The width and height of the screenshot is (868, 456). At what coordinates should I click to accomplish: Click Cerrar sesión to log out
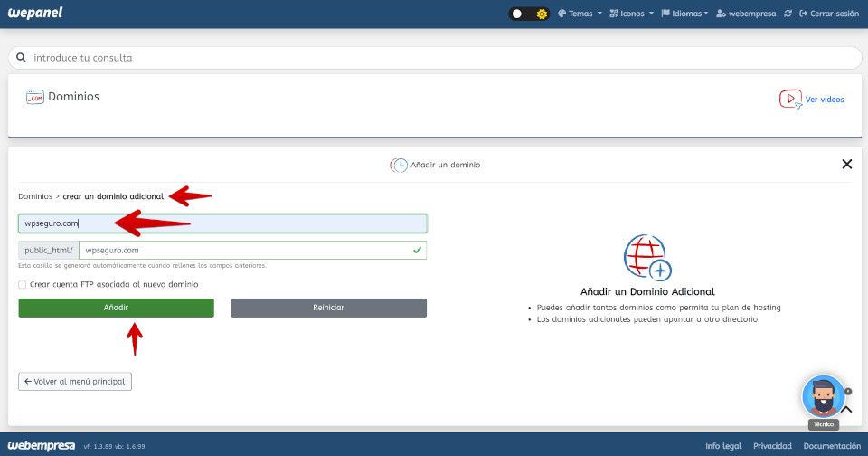click(828, 14)
